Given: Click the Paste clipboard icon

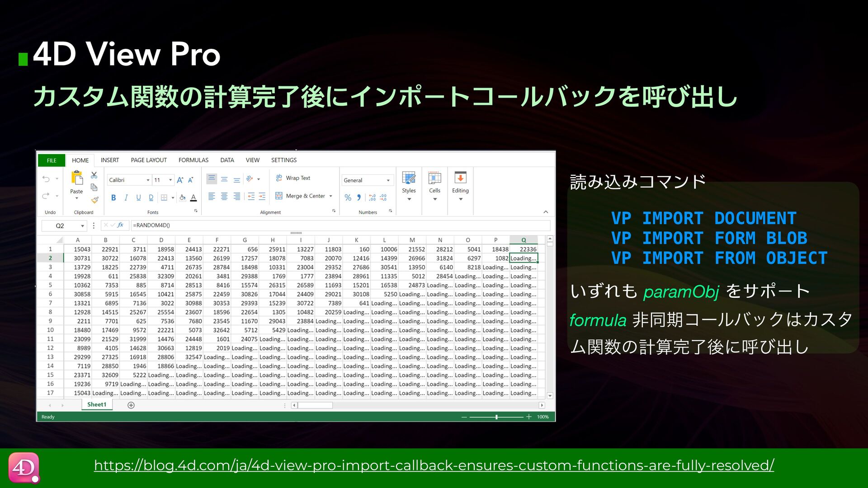Looking at the screenshot, I should (x=77, y=178).
